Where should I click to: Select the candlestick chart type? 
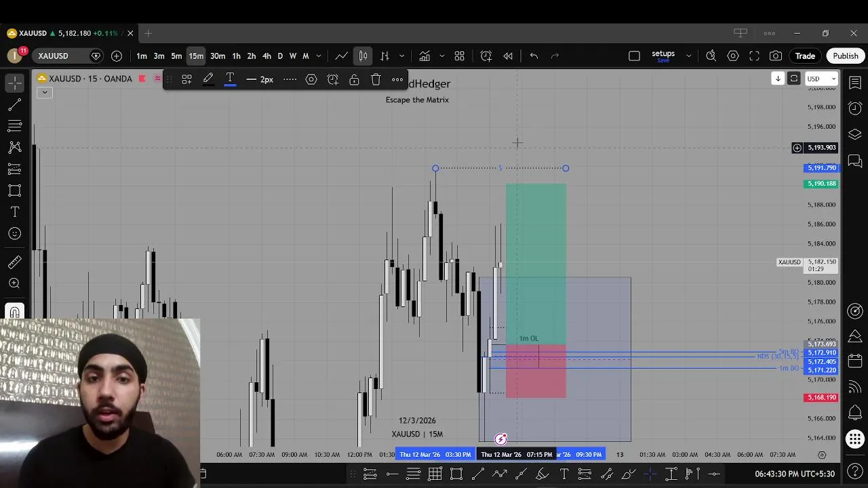(363, 56)
